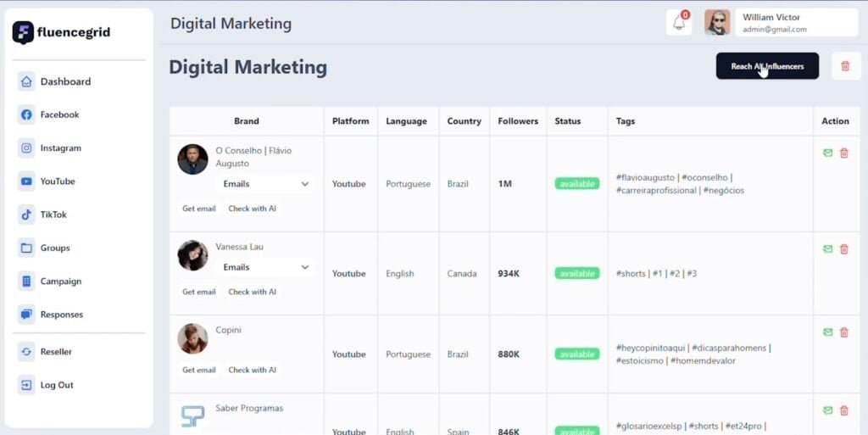Click available status badge for O Conselho
Image resolution: width=868 pixels, height=435 pixels.
[x=576, y=184]
